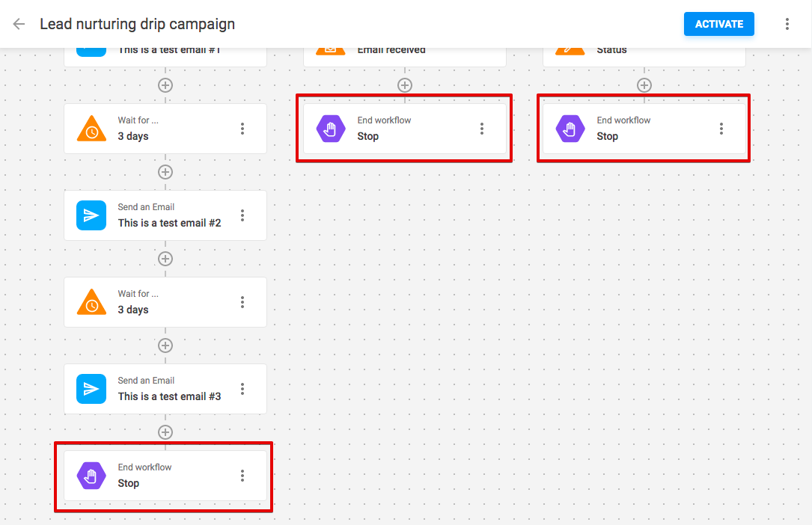Click paper plane icon of test email #2
The width and height of the screenshot is (812, 525).
[91, 215]
